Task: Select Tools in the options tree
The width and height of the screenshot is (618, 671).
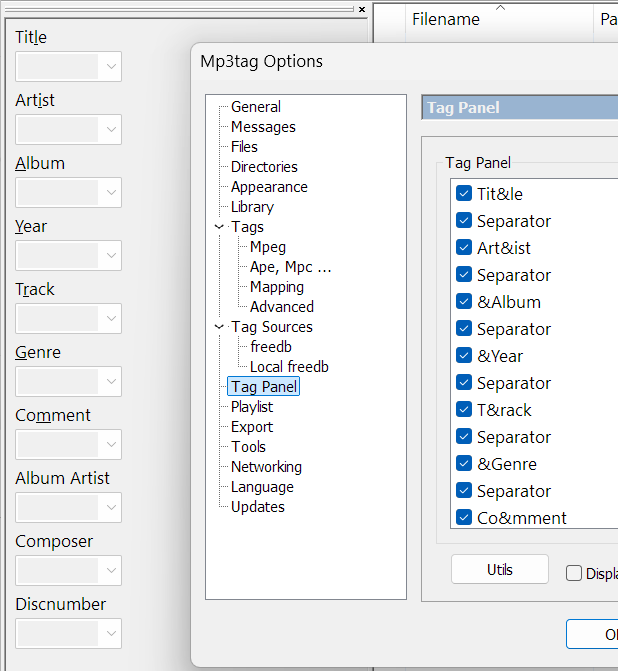Action: pos(249,447)
